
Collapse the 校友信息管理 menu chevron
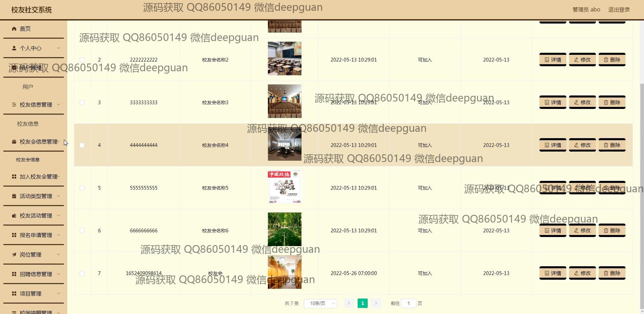58,105
